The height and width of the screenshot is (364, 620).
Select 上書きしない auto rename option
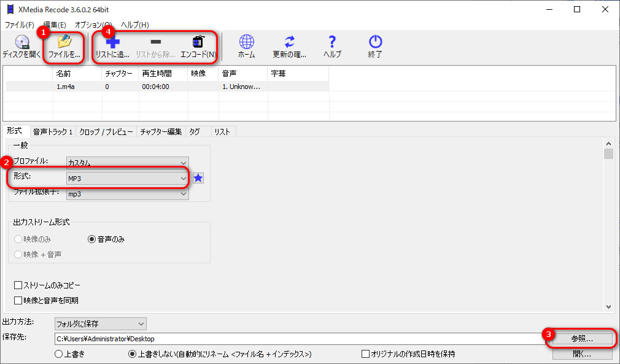pos(133,354)
